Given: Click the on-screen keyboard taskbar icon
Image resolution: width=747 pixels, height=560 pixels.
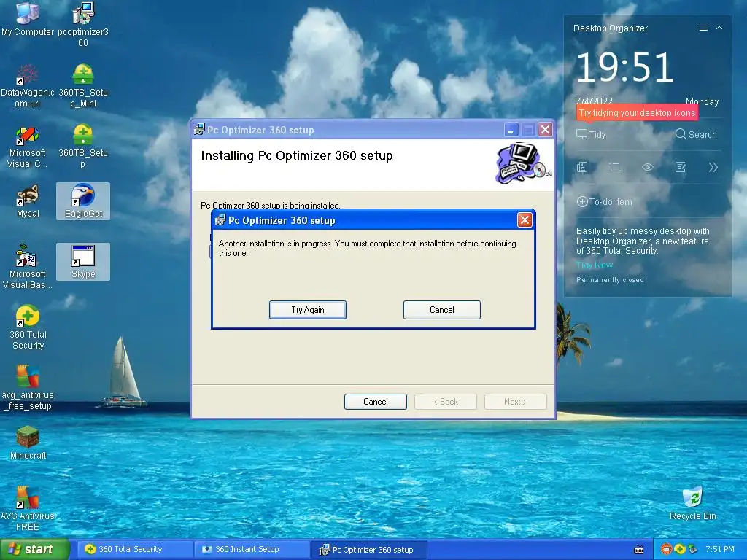Looking at the screenshot, I should point(639,550).
